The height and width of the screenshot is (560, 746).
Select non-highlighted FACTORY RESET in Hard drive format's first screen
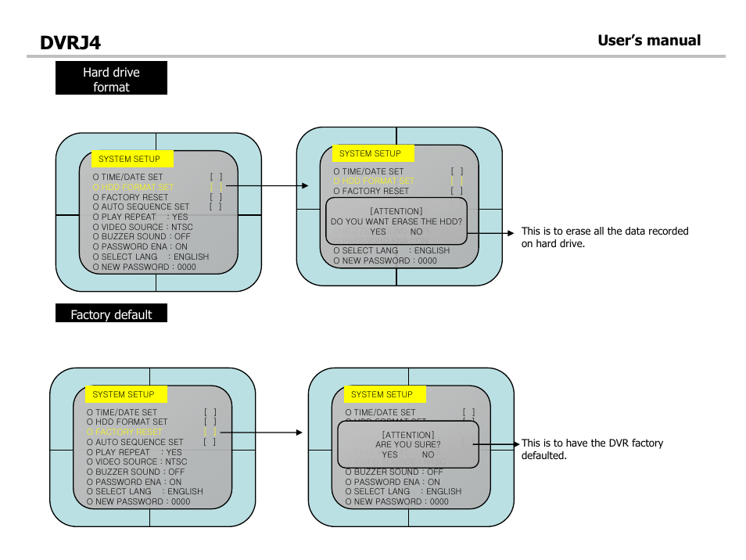pos(131,197)
